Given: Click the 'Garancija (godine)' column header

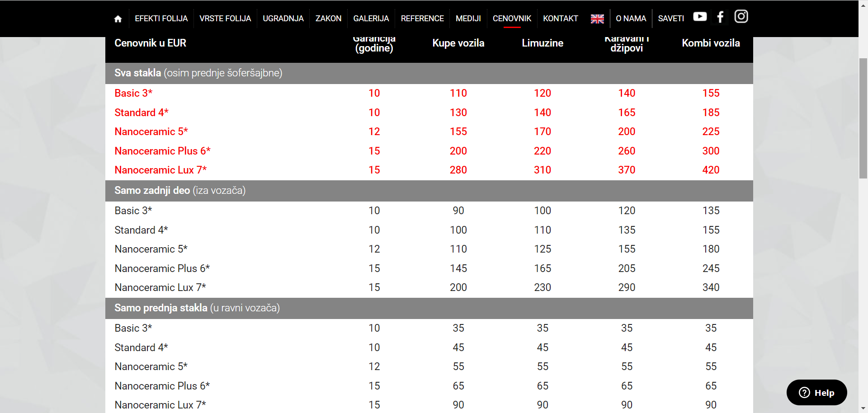Looking at the screenshot, I should click(x=374, y=44).
